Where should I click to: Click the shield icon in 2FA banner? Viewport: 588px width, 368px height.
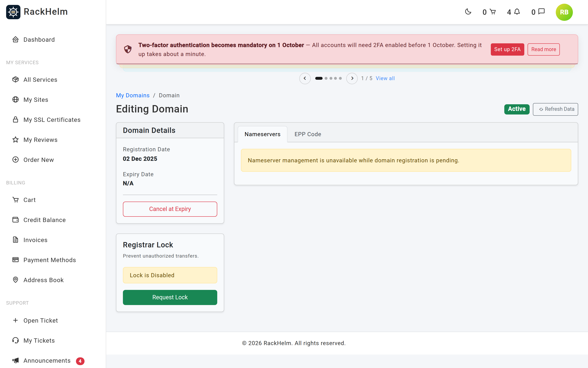coord(128,49)
